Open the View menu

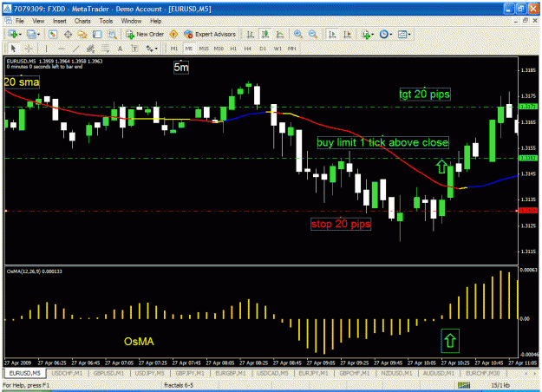(38, 21)
